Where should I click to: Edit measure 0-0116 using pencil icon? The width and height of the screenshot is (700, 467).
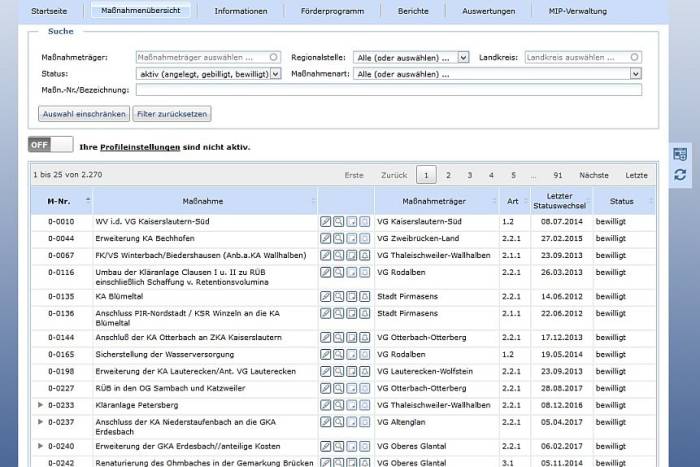[x=325, y=272]
